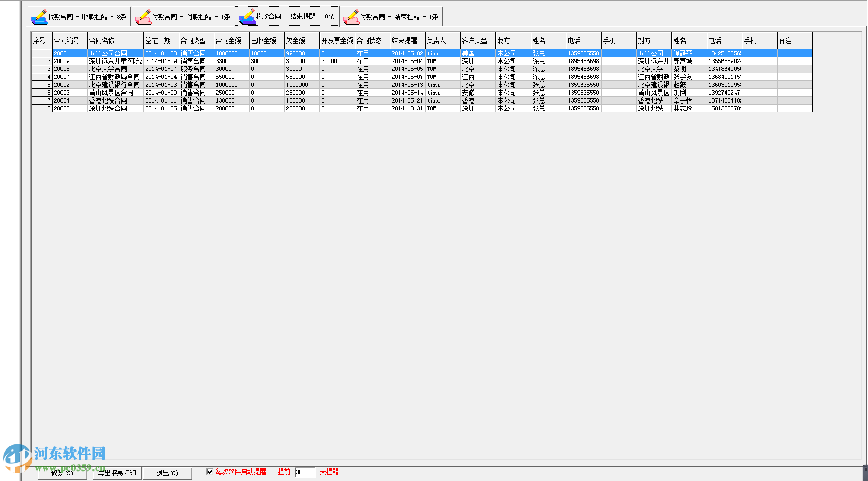Focus the reminder days input showing 30
The width and height of the screenshot is (868, 481).
(305, 472)
